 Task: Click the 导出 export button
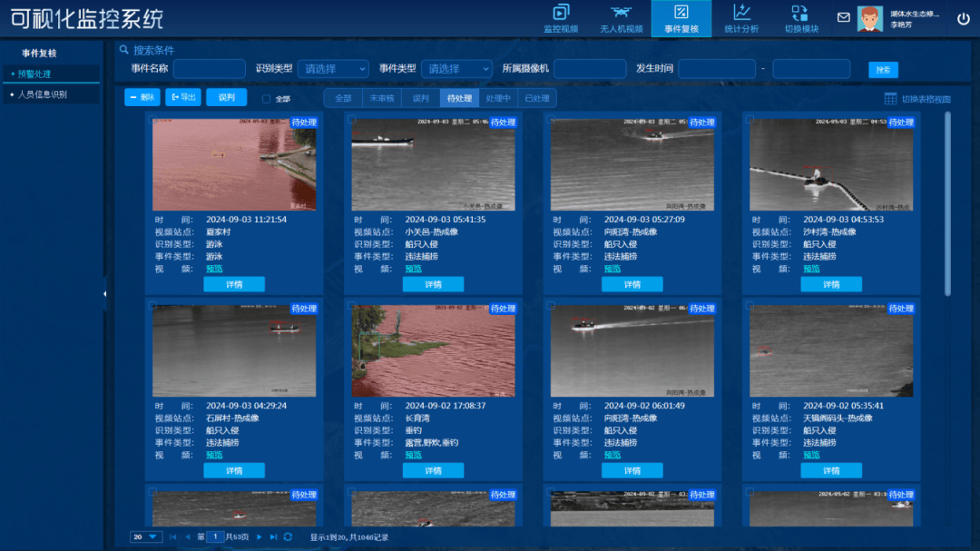click(x=183, y=97)
